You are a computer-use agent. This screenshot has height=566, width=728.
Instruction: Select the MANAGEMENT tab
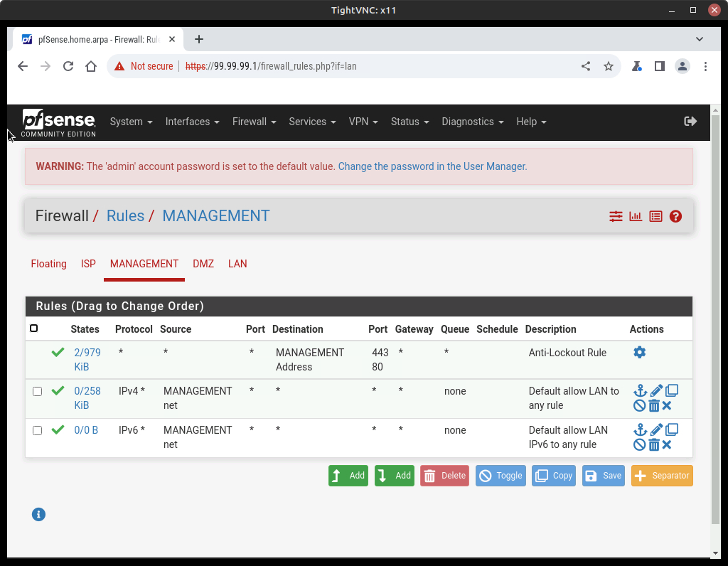(x=144, y=264)
